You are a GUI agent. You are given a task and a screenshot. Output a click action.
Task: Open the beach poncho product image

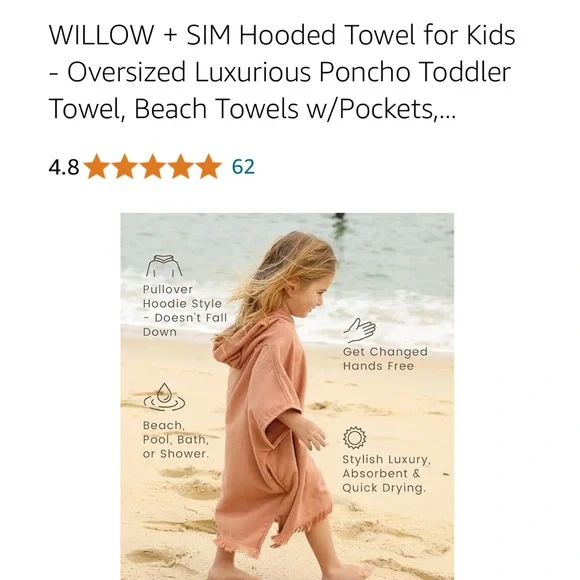click(x=287, y=396)
